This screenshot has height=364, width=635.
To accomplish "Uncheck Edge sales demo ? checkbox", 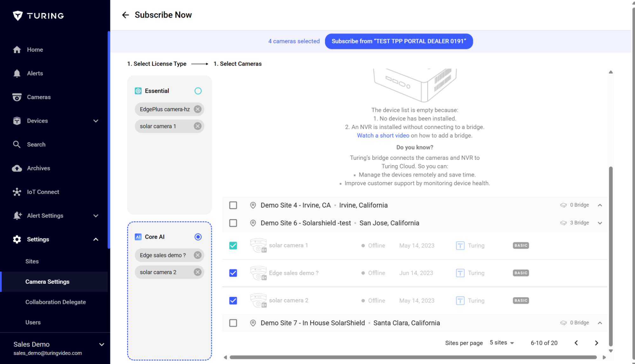I will click(x=233, y=273).
